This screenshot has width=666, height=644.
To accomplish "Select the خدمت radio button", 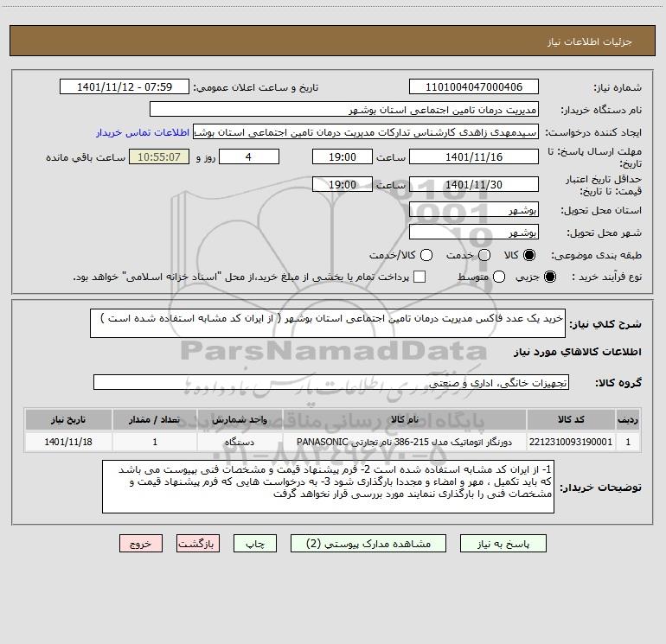I will 484,255.
